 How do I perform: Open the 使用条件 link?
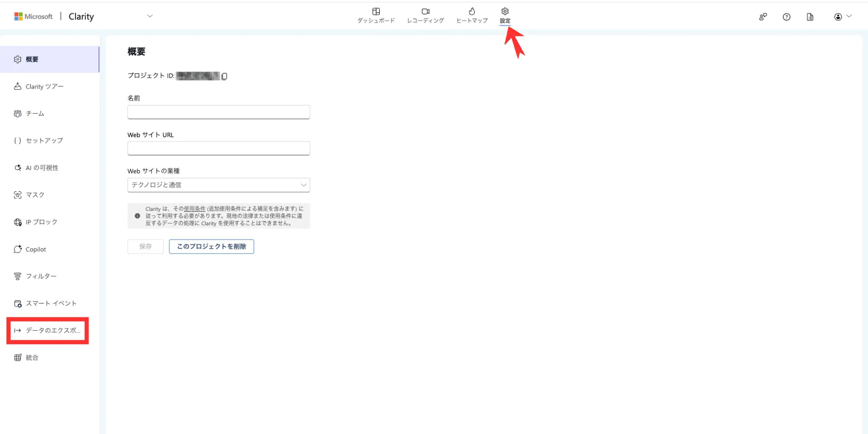194,209
